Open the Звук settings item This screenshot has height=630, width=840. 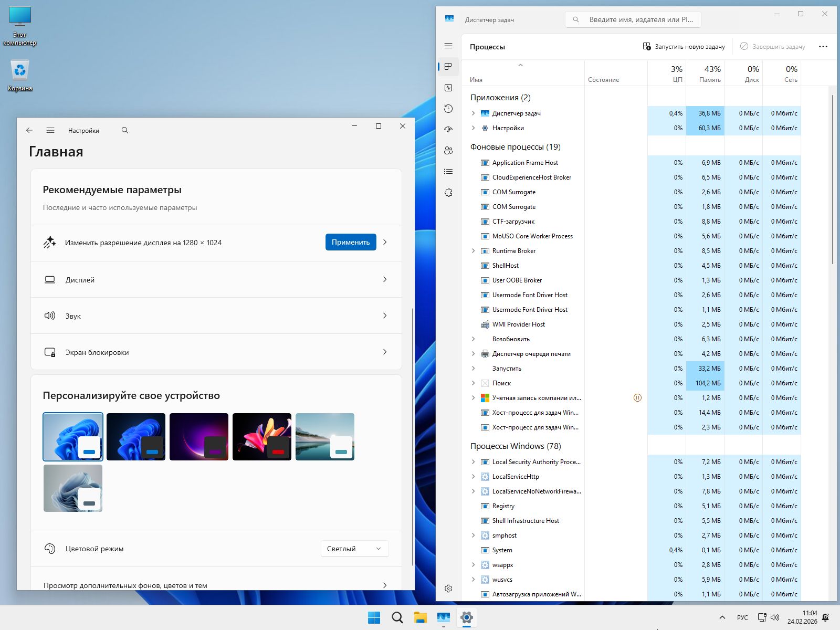pyautogui.click(x=216, y=316)
